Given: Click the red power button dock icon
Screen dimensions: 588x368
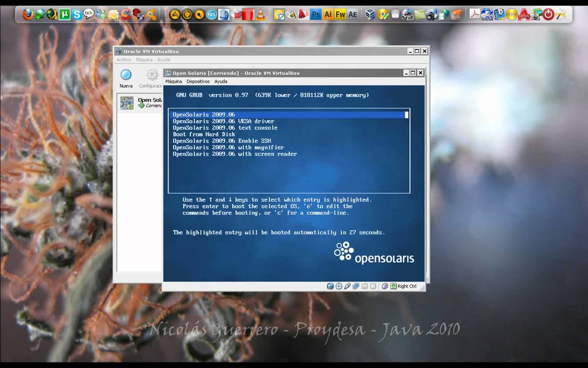Looking at the screenshot, I should [548, 14].
